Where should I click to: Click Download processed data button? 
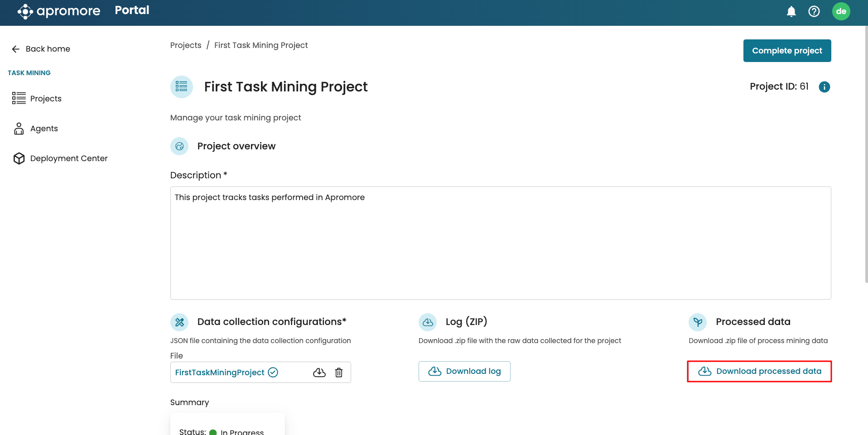(x=759, y=371)
